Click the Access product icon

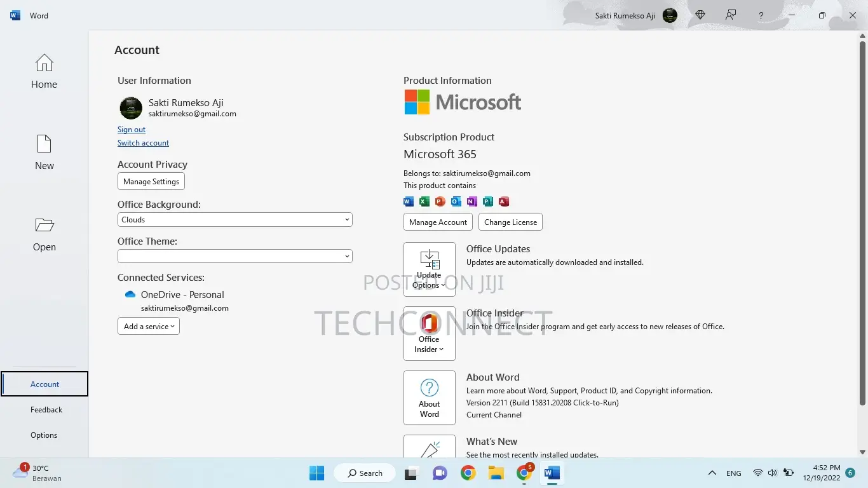point(504,201)
